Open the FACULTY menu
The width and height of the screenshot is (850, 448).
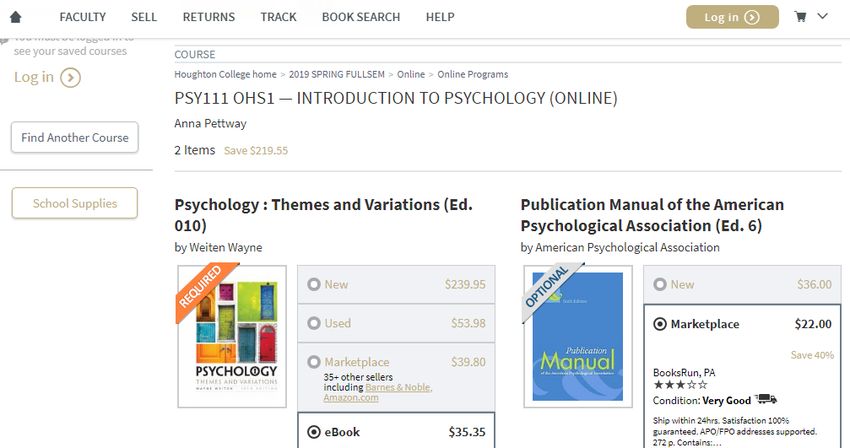point(82,17)
